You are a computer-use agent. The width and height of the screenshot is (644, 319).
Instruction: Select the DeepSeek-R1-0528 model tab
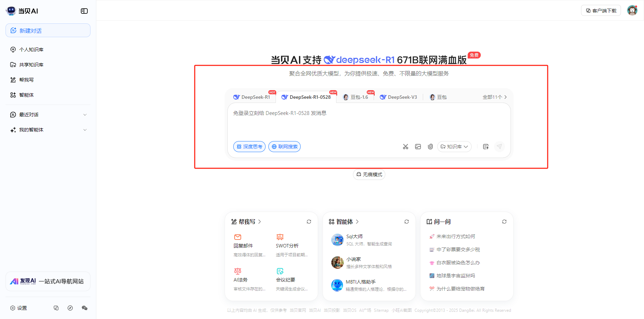pyautogui.click(x=306, y=97)
